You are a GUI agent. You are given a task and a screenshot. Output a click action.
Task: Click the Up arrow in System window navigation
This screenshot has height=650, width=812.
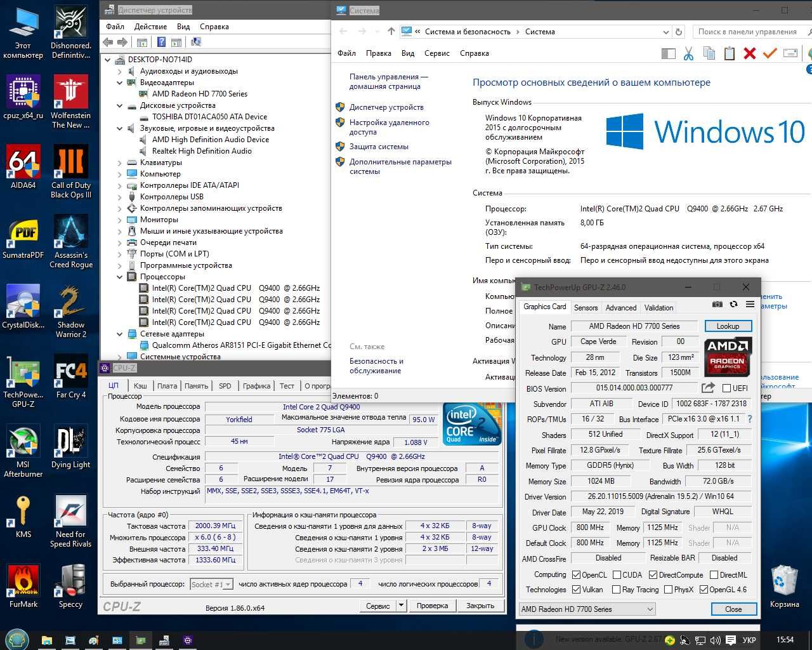pyautogui.click(x=391, y=31)
